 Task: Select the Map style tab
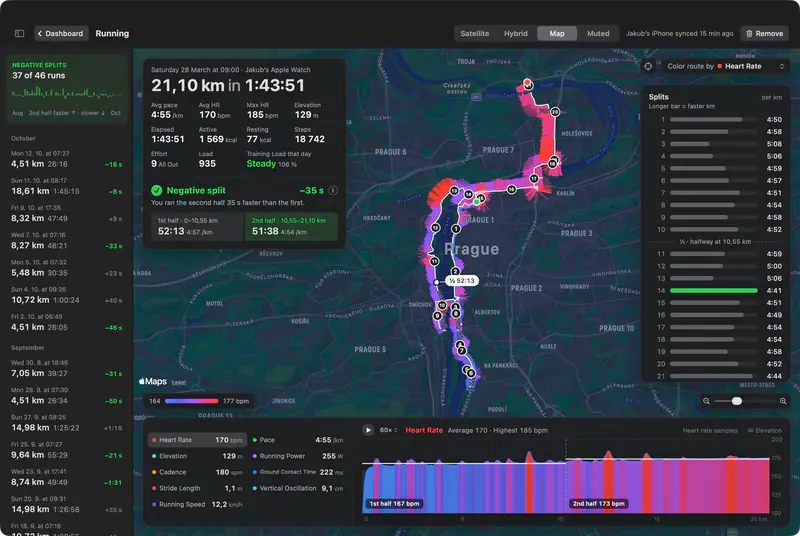coord(557,34)
